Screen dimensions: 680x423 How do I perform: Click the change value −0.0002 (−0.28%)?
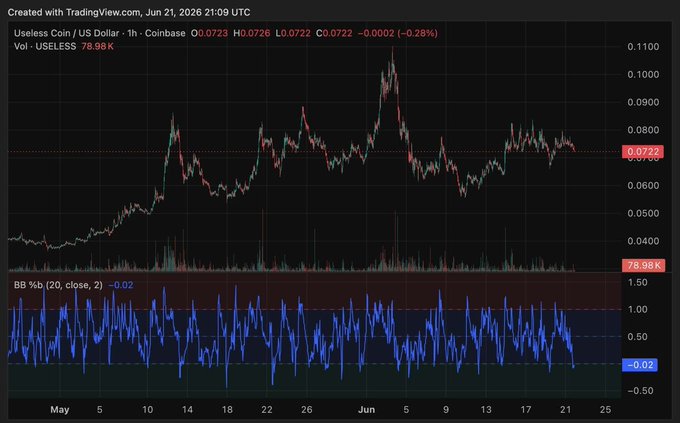point(398,33)
